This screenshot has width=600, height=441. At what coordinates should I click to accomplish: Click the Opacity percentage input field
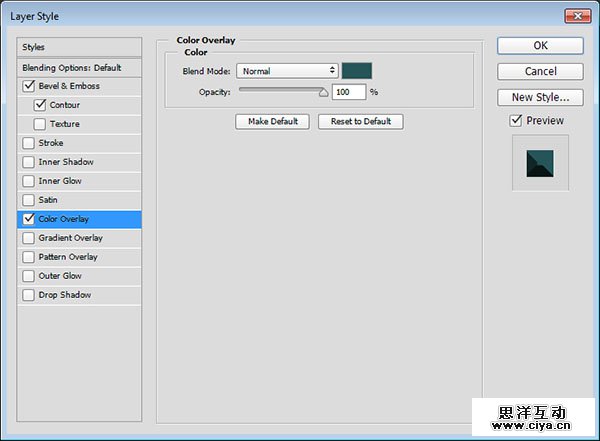click(349, 92)
